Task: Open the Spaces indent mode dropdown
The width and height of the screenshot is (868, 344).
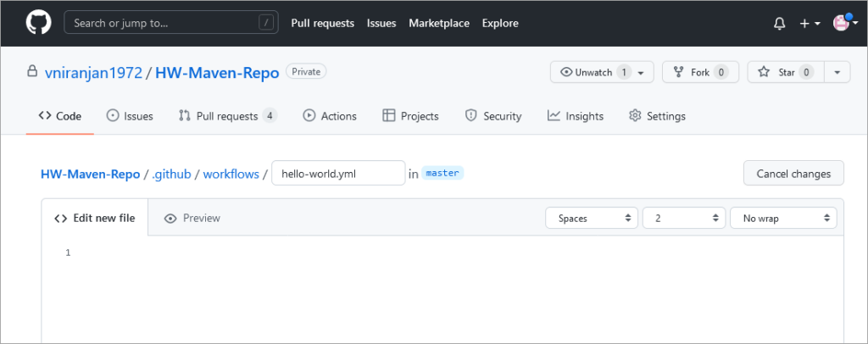Action: coord(591,218)
